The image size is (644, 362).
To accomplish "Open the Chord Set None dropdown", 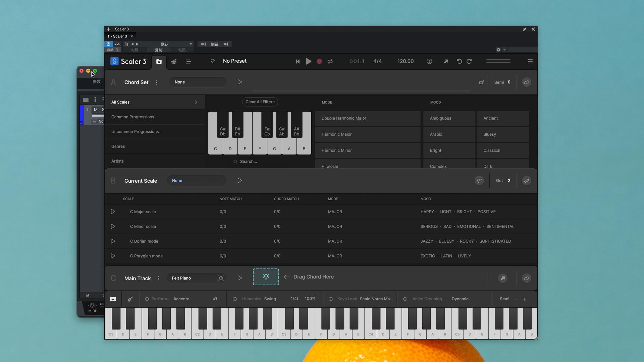I will coord(198,82).
